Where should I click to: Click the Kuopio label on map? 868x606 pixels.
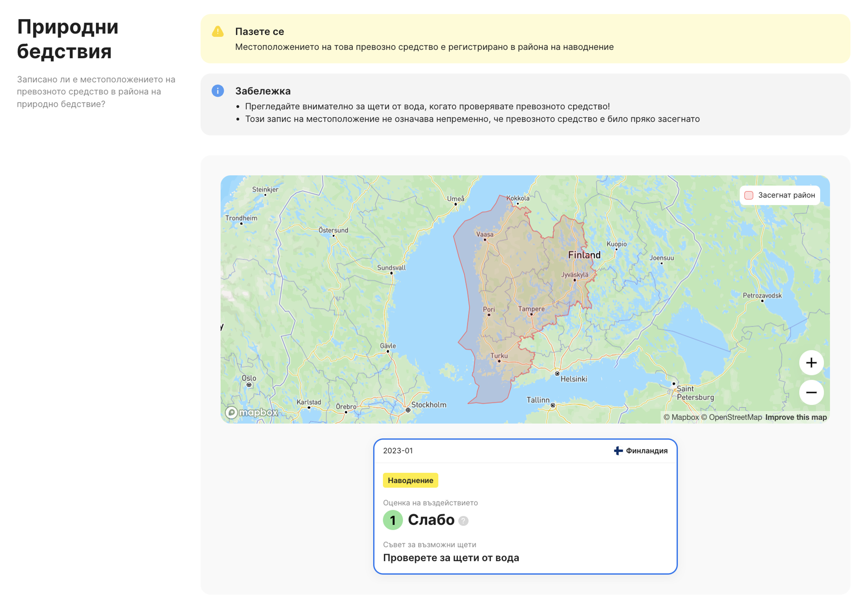coord(617,244)
